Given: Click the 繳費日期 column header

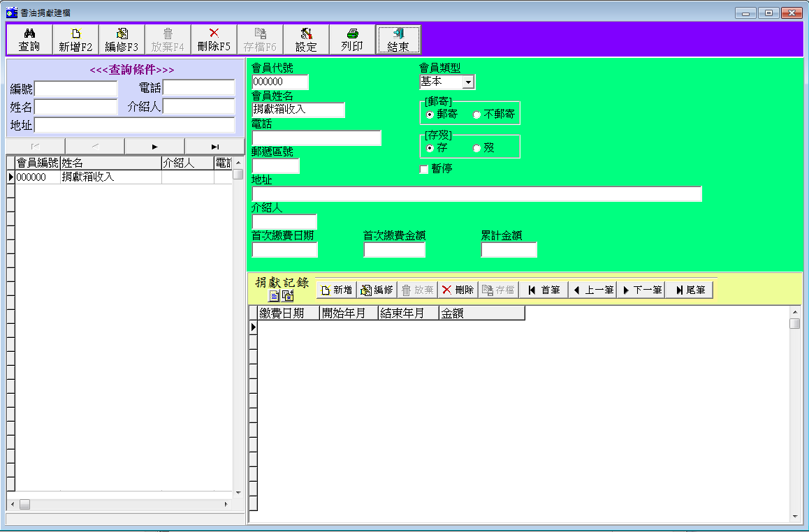Looking at the screenshot, I should click(288, 313).
